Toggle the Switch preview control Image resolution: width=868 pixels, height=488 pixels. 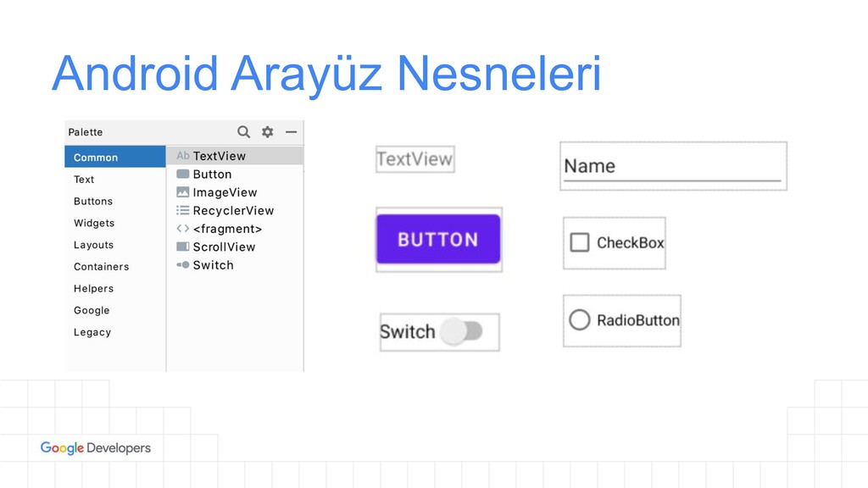click(x=462, y=331)
